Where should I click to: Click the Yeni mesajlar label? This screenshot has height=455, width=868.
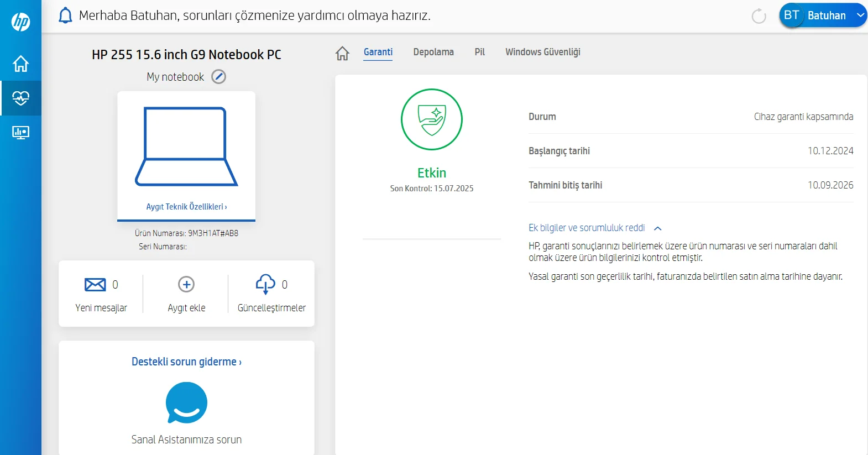click(101, 308)
